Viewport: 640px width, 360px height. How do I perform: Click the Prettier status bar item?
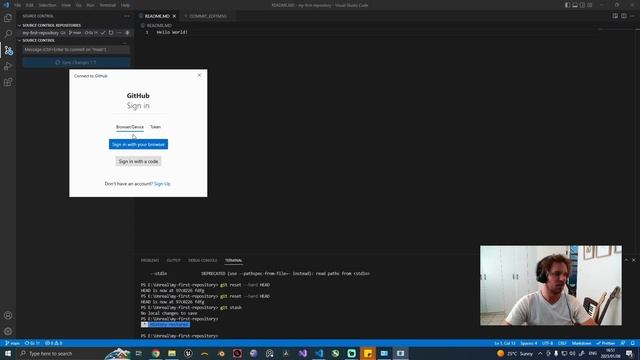[606, 343]
